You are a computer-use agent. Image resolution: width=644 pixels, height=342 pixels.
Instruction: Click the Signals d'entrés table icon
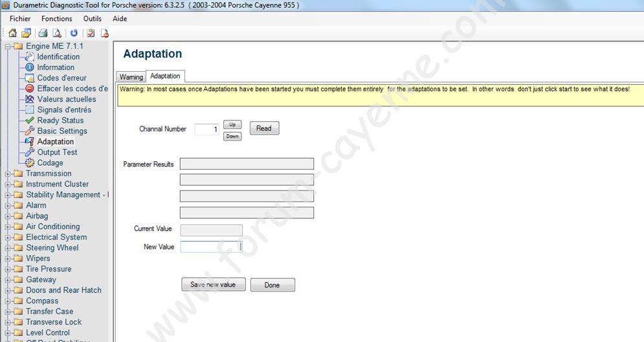[x=30, y=109]
